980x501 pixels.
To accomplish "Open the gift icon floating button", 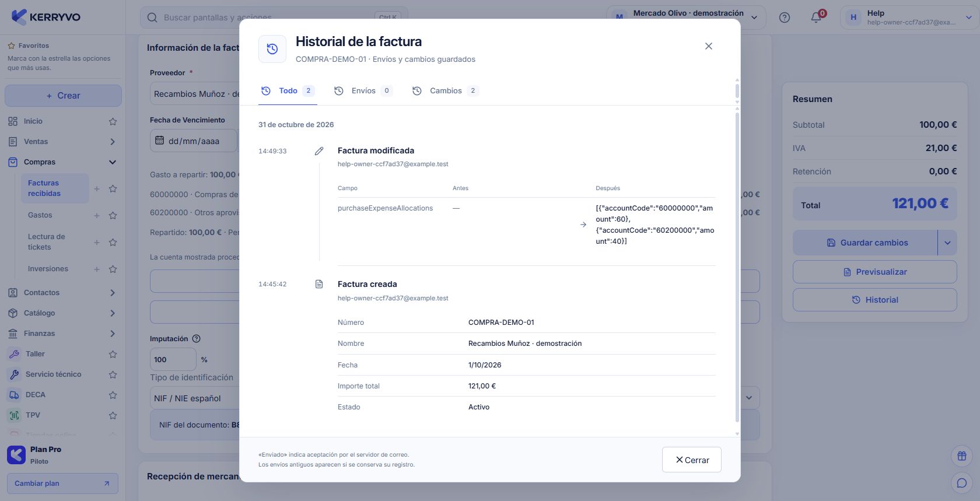I will [x=962, y=456].
